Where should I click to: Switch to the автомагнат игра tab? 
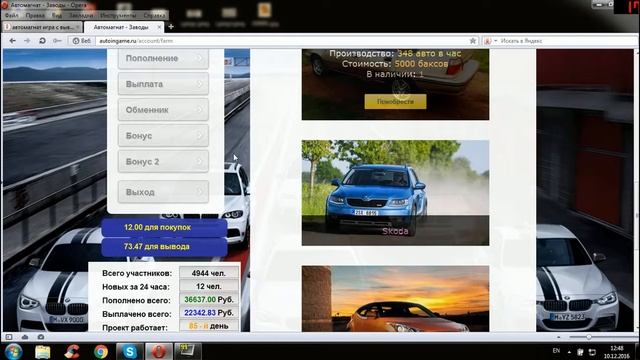[x=42, y=27]
